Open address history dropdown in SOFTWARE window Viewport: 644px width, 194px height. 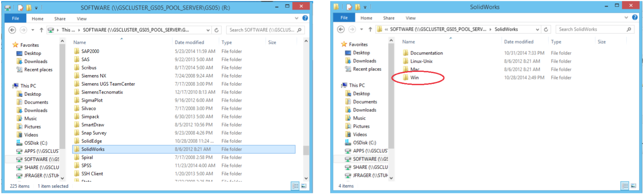(209, 30)
